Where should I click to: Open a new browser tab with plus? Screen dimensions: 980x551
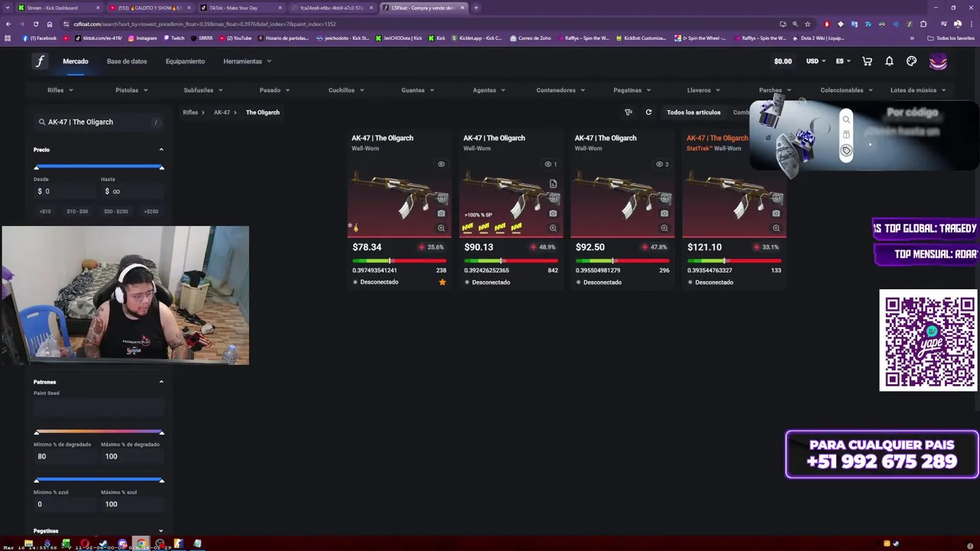tap(476, 8)
